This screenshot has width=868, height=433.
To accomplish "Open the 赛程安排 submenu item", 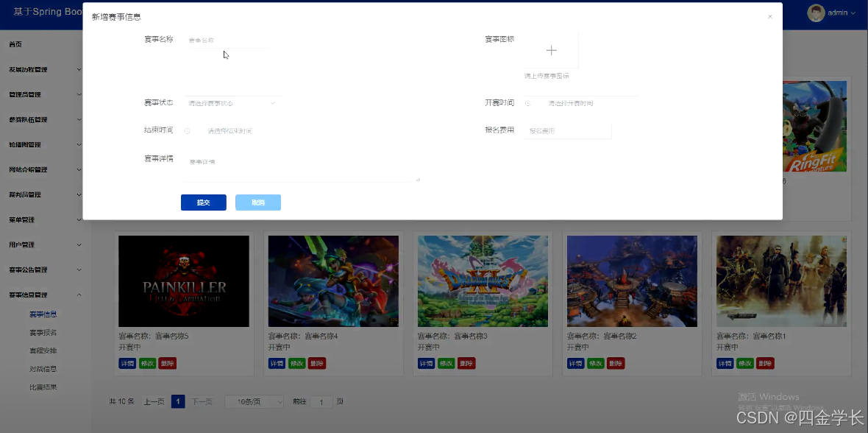I will [x=43, y=351].
